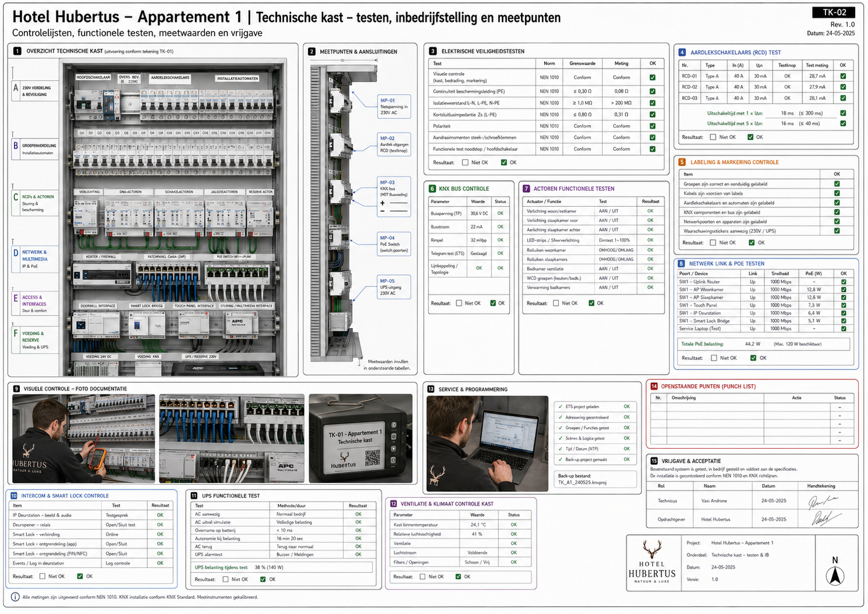Tick Niet OK in KNX Bus Controle result
The image size is (868, 614).
tap(459, 303)
